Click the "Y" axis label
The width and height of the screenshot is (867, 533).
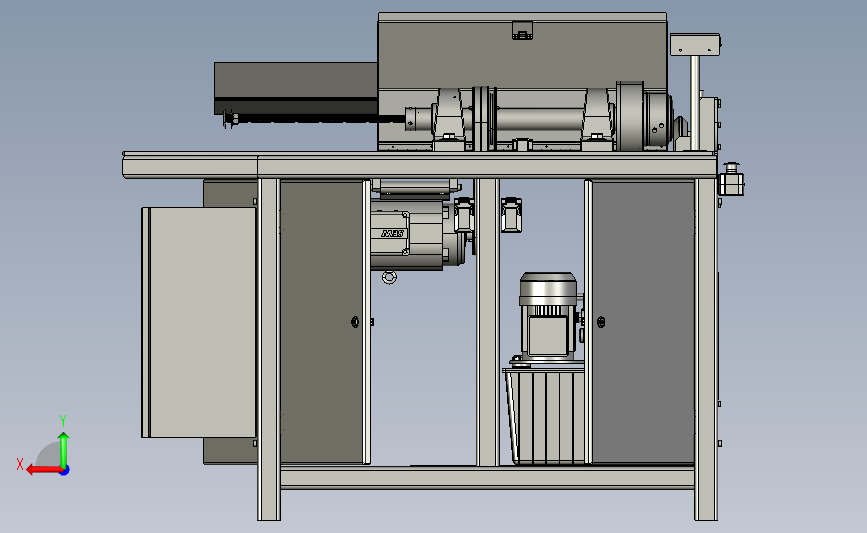click(x=62, y=421)
